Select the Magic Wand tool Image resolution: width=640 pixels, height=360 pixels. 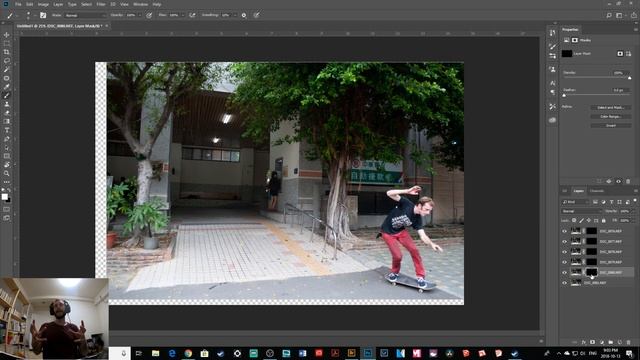7,69
